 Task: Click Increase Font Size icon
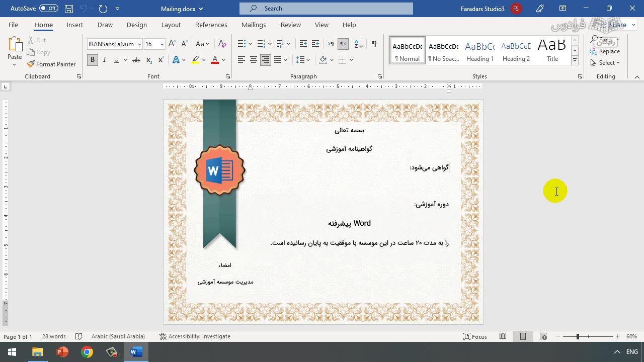(x=173, y=44)
